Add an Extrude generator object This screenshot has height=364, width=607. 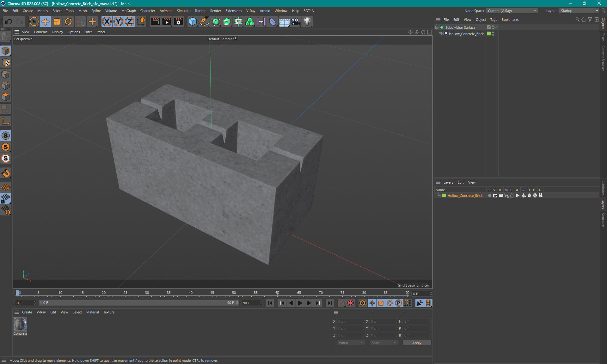pyautogui.click(x=227, y=21)
